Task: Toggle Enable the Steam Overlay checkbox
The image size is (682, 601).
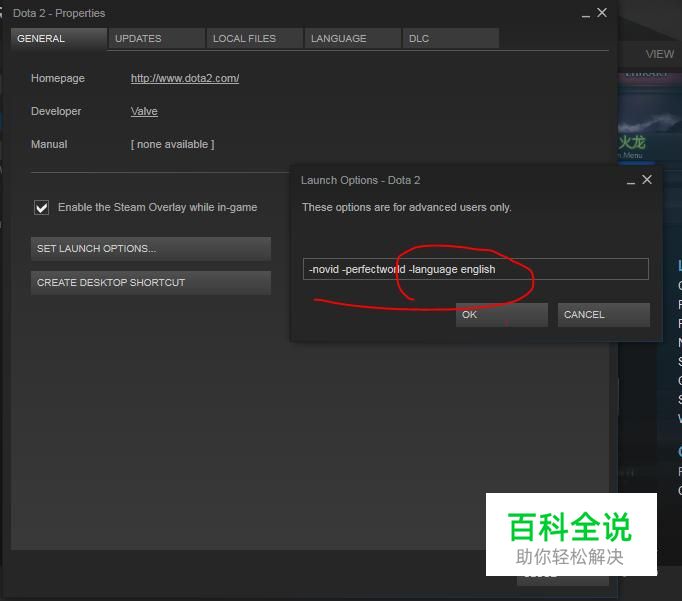Action: pyautogui.click(x=42, y=207)
